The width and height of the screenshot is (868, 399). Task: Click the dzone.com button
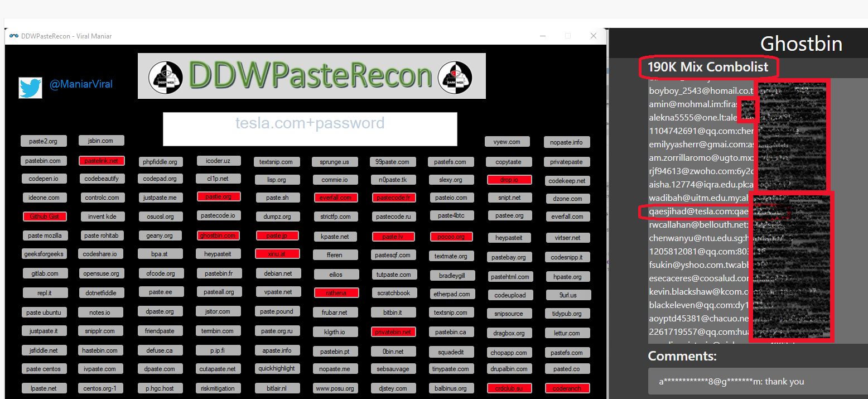567,199
